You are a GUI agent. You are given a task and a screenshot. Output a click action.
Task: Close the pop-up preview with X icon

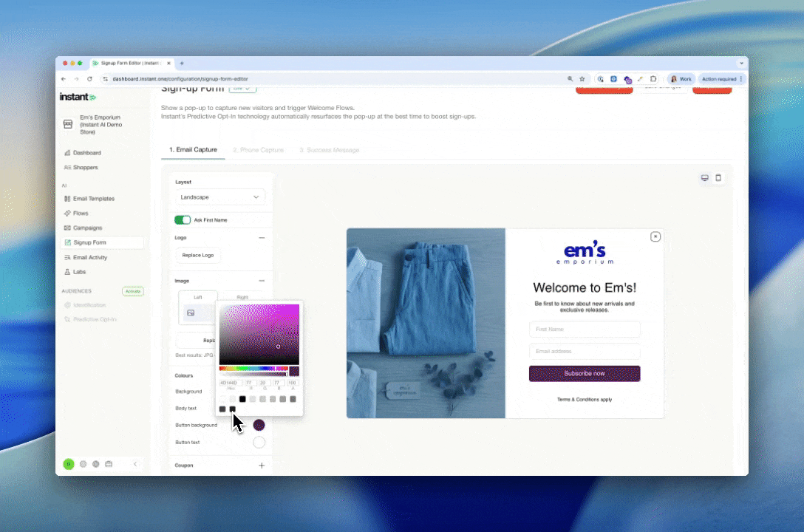click(655, 236)
